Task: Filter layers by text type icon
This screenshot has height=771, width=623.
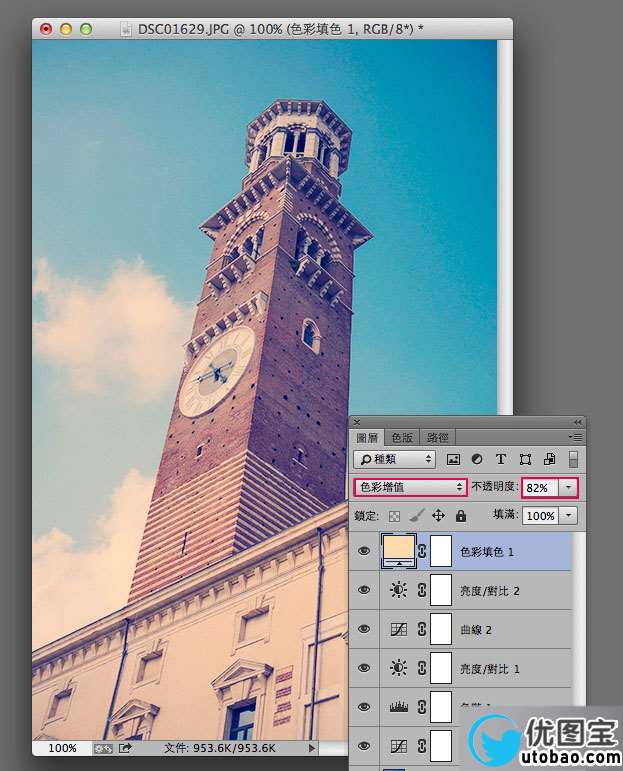Action: coord(501,459)
